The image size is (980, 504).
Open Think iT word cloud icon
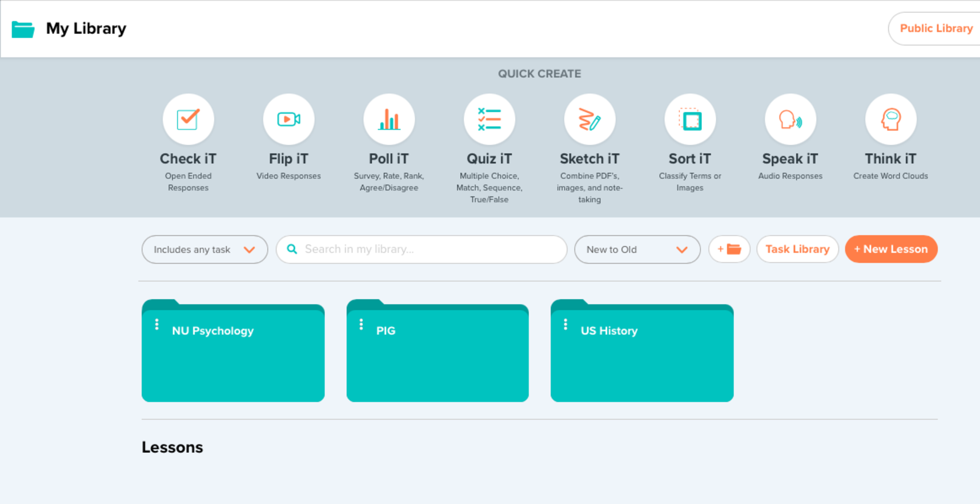tap(891, 120)
